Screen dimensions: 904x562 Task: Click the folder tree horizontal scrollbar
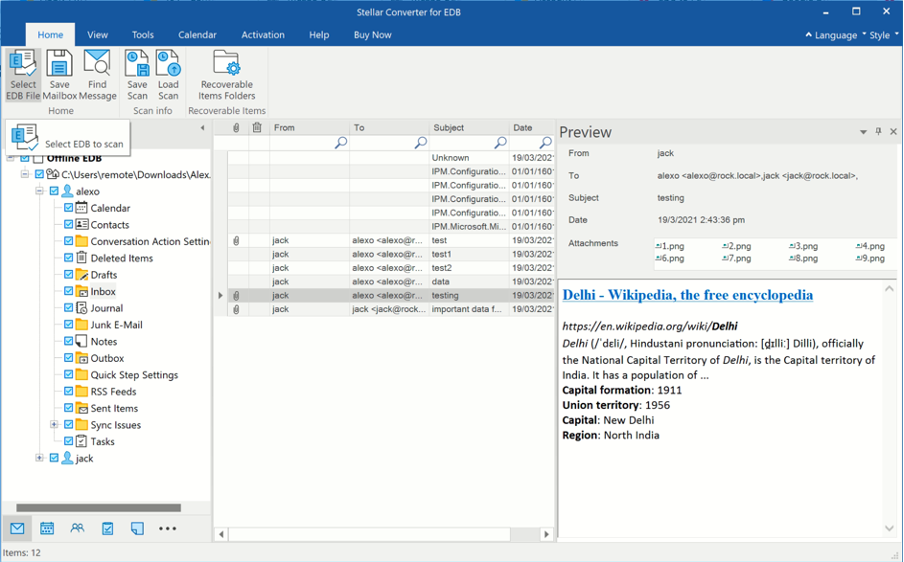pos(98,508)
